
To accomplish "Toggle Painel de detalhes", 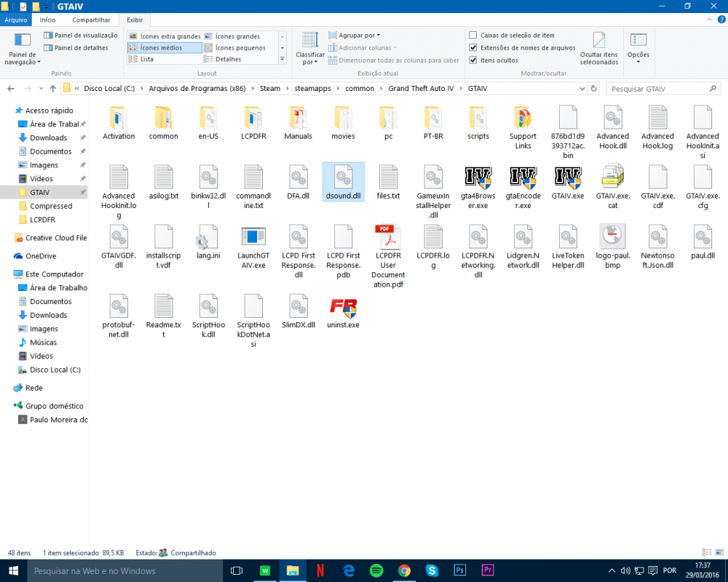I will (76, 48).
